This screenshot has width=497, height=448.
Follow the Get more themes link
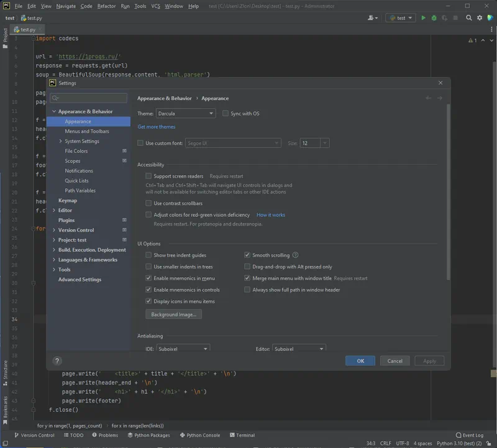(157, 127)
